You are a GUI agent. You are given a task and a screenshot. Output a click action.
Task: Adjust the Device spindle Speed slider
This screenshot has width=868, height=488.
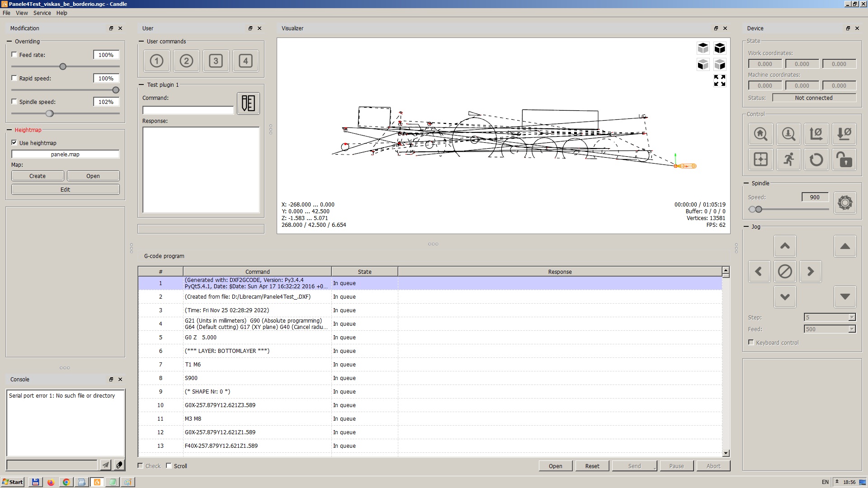(x=759, y=209)
